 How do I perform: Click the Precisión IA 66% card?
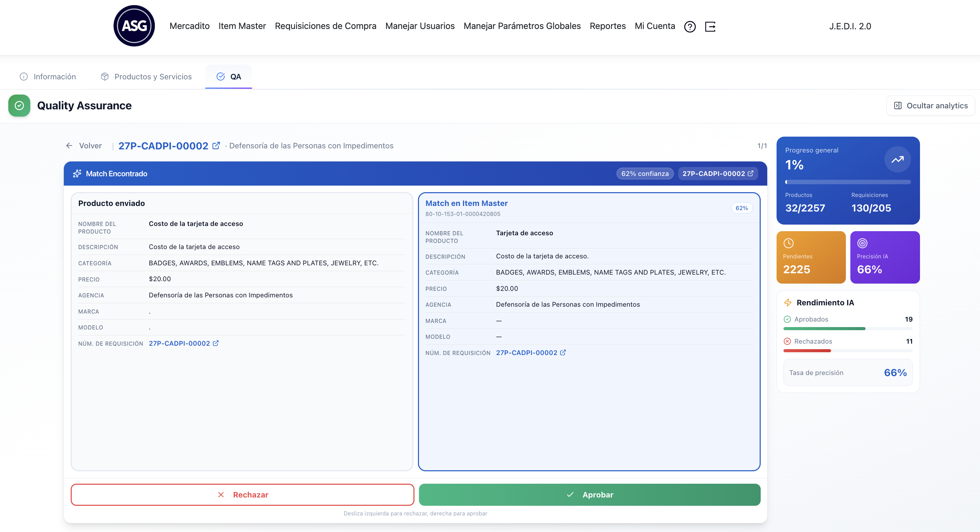click(x=885, y=257)
